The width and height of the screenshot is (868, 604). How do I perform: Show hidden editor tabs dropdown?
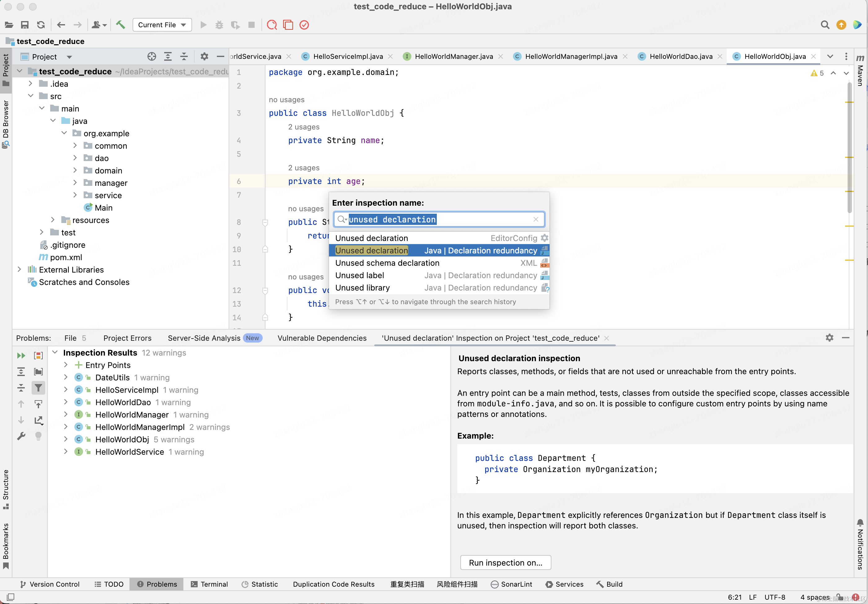pos(830,57)
